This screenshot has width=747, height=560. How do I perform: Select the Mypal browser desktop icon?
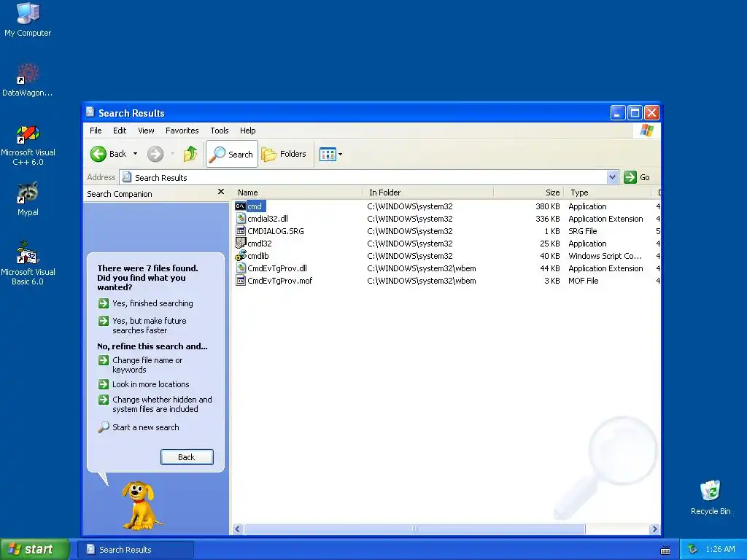28,199
